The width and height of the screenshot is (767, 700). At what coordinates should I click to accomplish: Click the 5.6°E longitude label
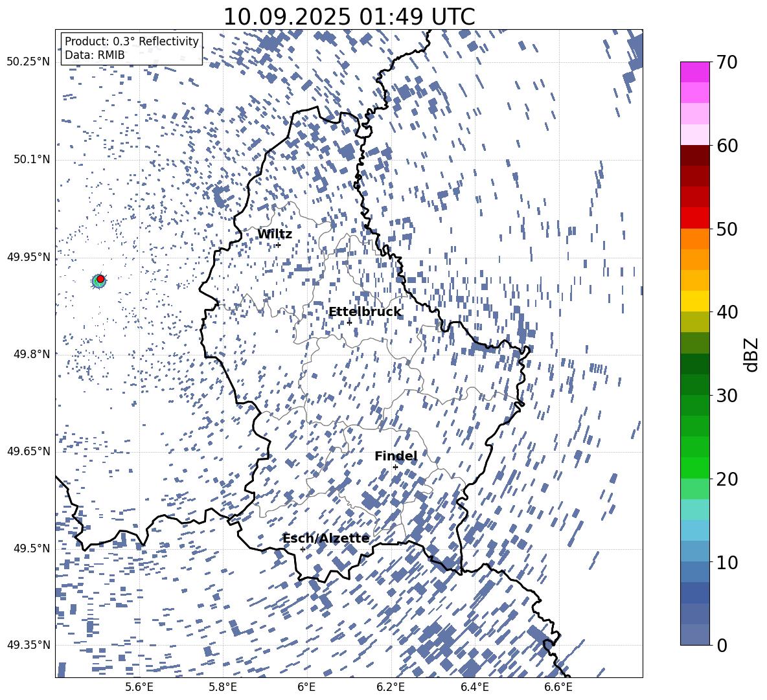139,687
